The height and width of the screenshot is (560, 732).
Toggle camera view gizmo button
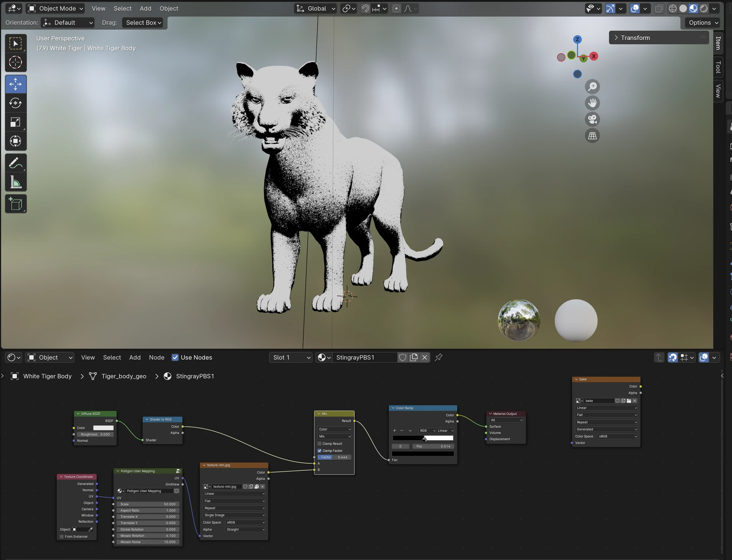coord(592,119)
